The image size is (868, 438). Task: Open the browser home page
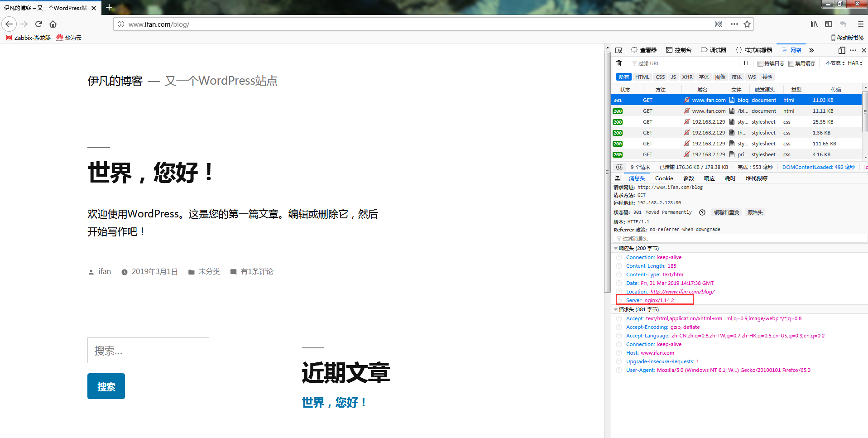(x=53, y=24)
